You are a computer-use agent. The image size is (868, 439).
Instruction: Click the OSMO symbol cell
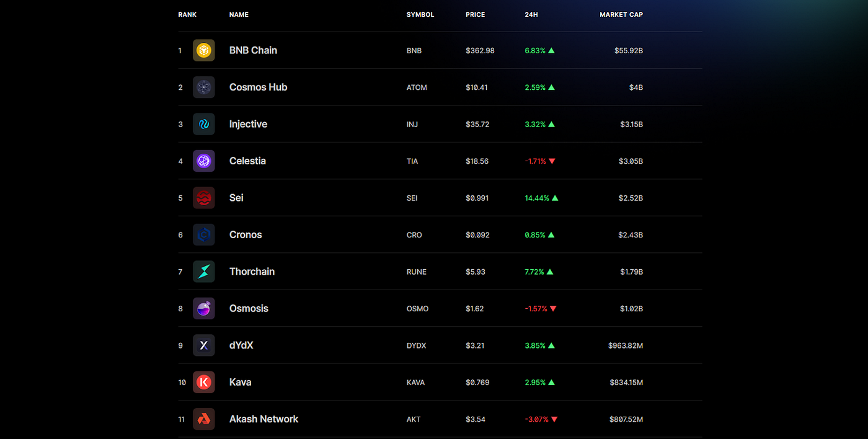pos(417,309)
